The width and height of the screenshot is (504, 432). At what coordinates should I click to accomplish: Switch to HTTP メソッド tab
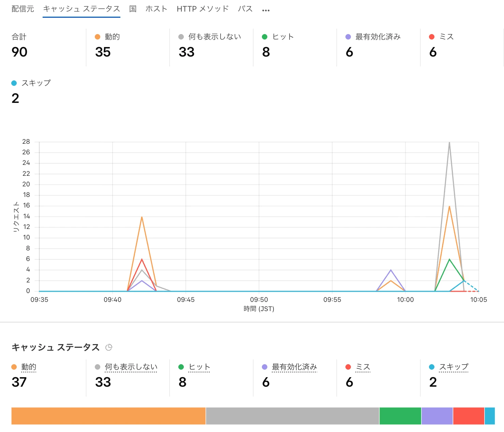click(x=203, y=9)
